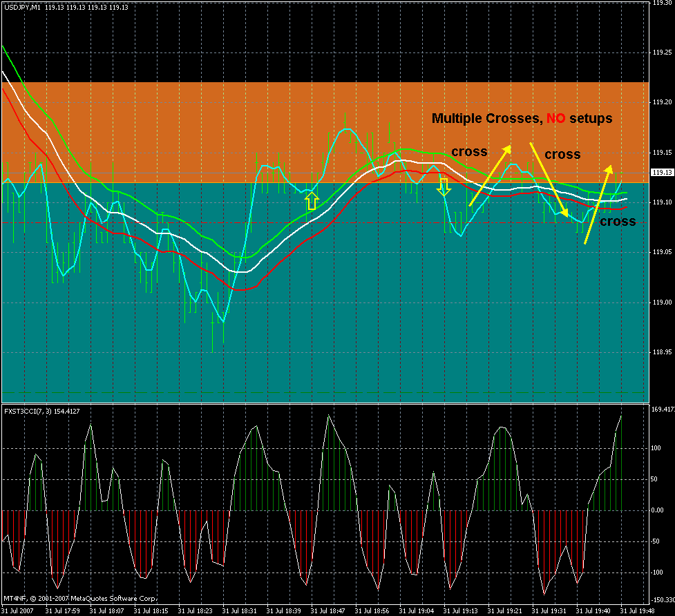Select the hollow yellow down-arrow sell signal
This screenshot has width=675, height=616.
point(444,187)
